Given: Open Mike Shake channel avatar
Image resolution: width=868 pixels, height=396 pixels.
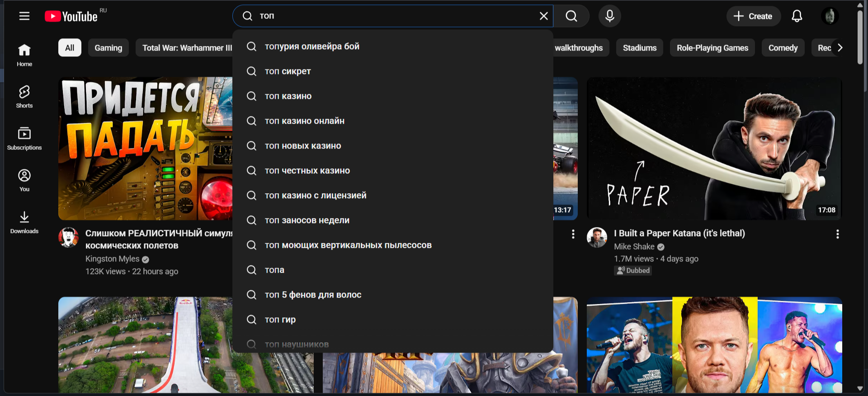Looking at the screenshot, I should (597, 238).
